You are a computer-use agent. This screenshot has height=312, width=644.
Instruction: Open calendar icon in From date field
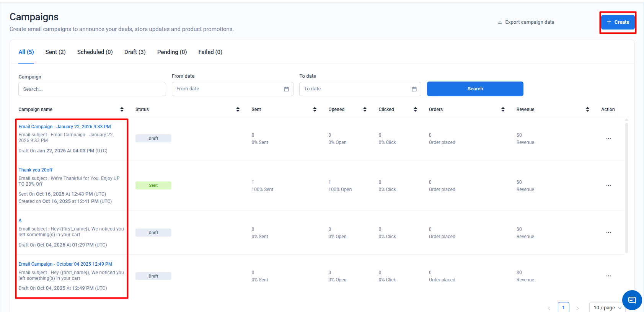[x=286, y=89]
